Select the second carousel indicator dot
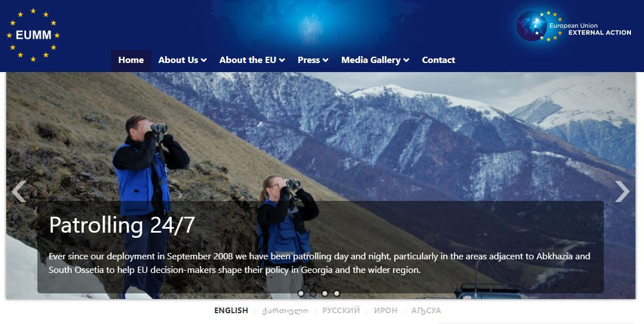This screenshot has height=324, width=644. (x=313, y=293)
